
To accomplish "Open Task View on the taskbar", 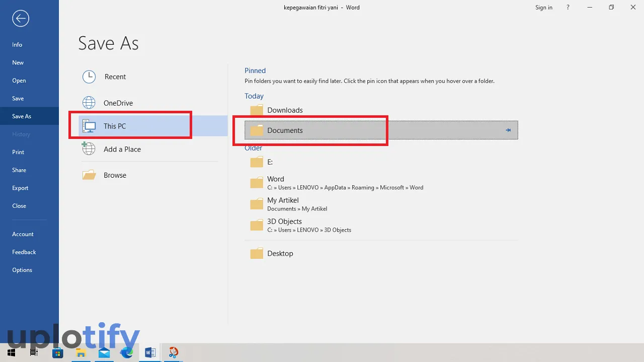I will tap(34, 352).
